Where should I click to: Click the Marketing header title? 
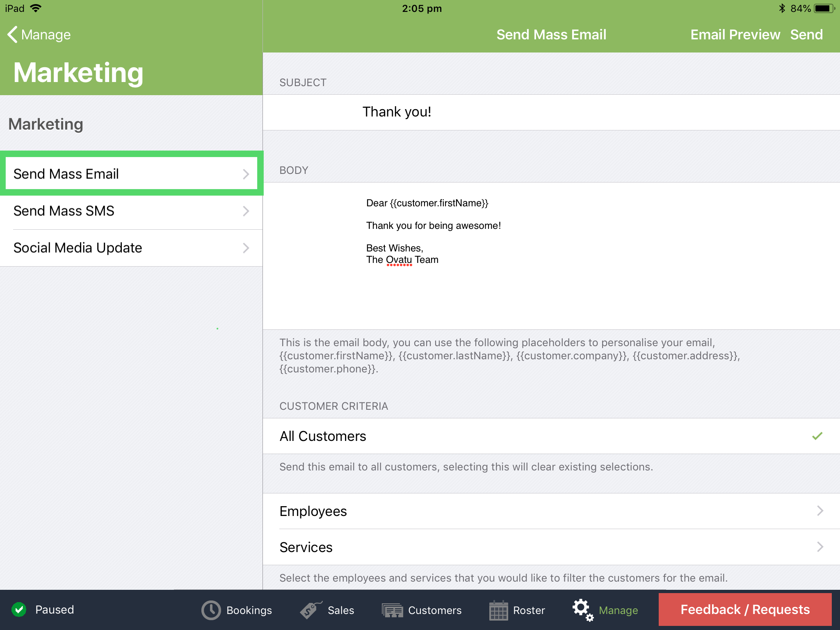(78, 73)
